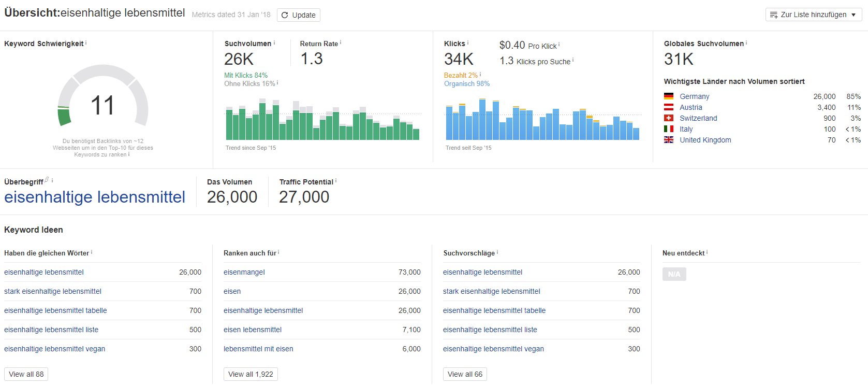Click the 26,000 Das Volumen value
The image size is (868, 385).
(x=232, y=197)
